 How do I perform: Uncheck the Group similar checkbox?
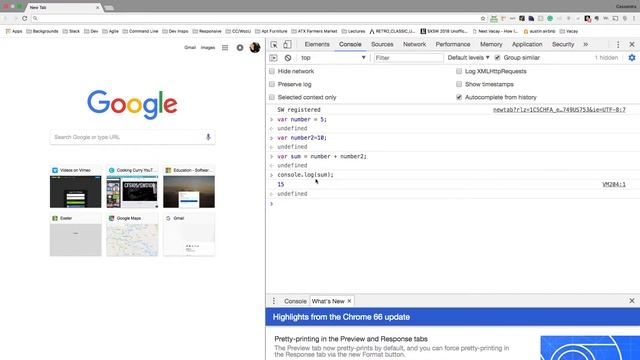pos(497,58)
